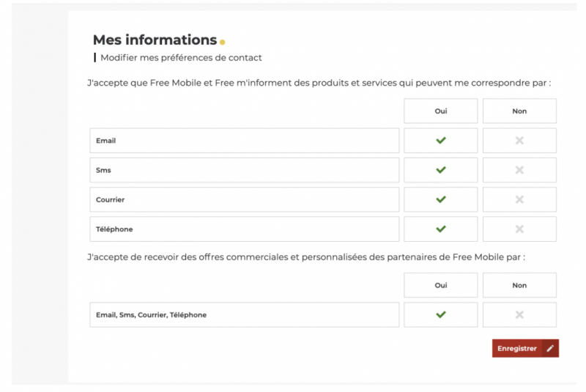Viewport: 586px width, 392px height.
Task: Click the Email row label
Action: click(106, 141)
